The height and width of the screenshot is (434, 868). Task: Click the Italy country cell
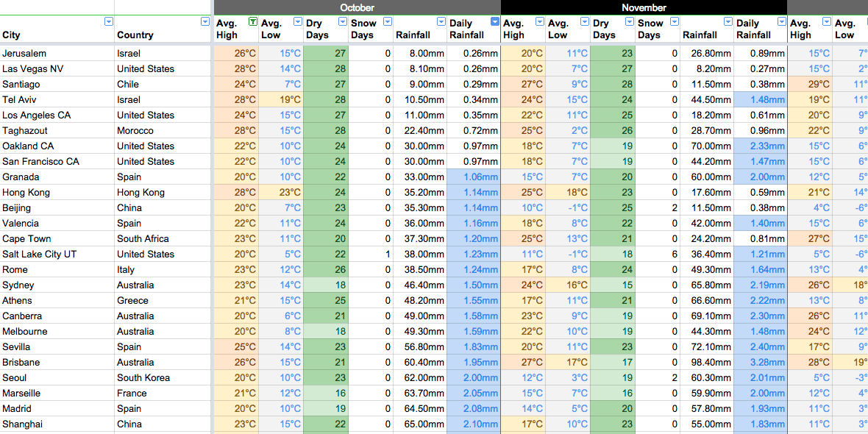point(163,270)
